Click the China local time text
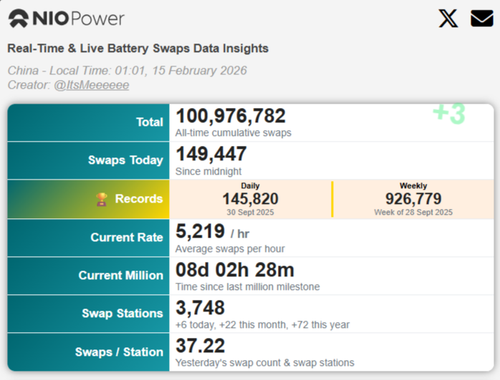The height and width of the screenshot is (380, 500). coord(127,71)
